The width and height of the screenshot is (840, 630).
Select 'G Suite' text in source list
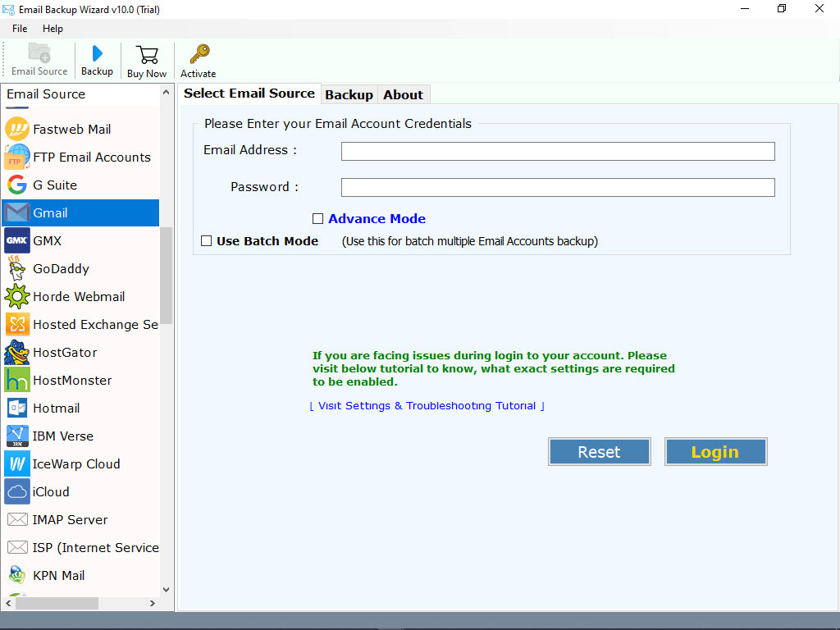[x=55, y=185]
